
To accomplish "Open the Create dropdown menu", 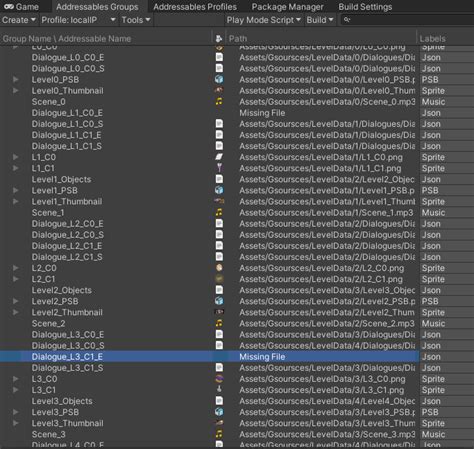I will tap(19, 20).
